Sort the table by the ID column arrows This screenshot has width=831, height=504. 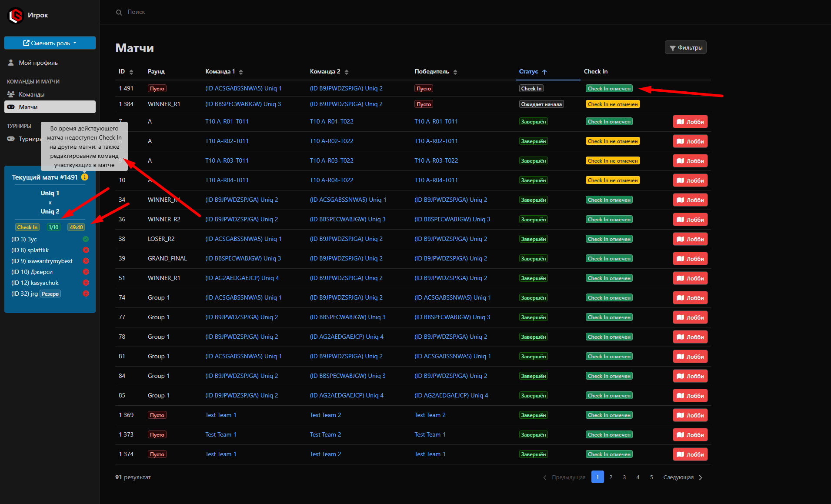coord(131,72)
